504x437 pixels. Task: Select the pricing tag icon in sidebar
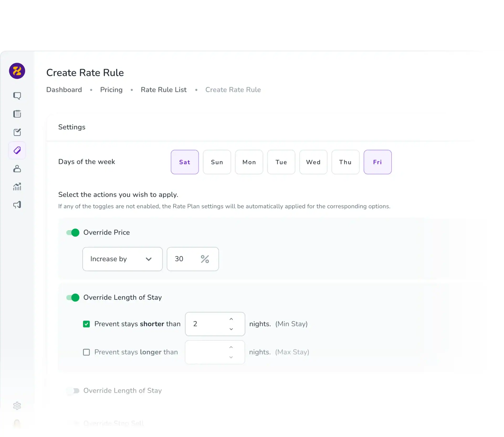coord(17,150)
